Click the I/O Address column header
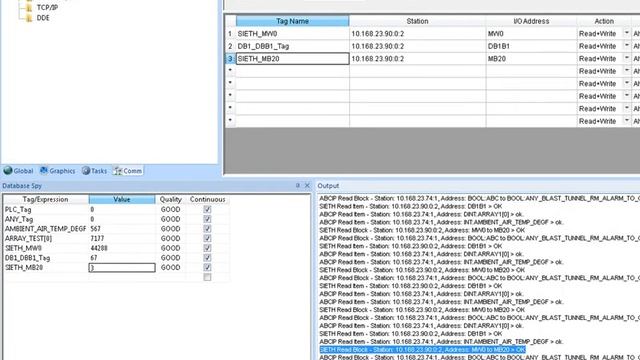This screenshot has height=360, width=640. pyautogui.click(x=531, y=21)
